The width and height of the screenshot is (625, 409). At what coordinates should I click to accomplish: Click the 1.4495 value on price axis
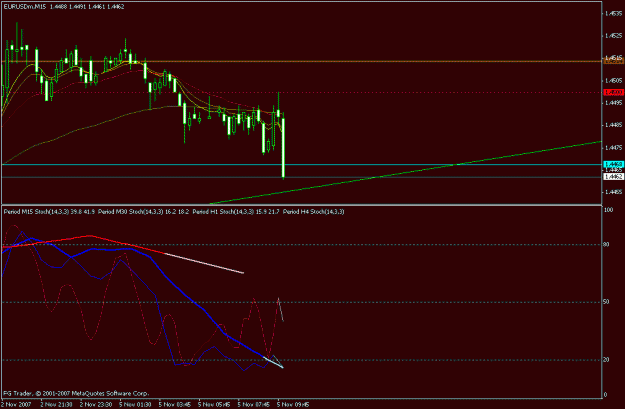pyautogui.click(x=613, y=103)
